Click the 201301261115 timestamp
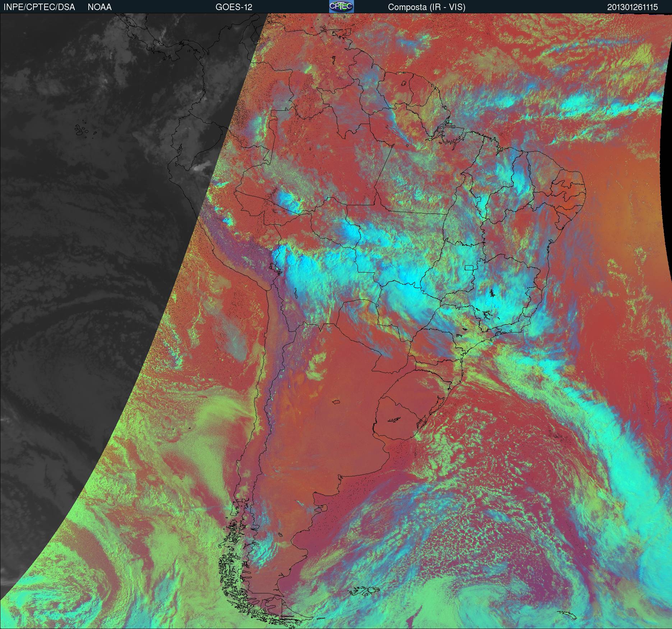The height and width of the screenshot is (629, 672). [632, 7]
